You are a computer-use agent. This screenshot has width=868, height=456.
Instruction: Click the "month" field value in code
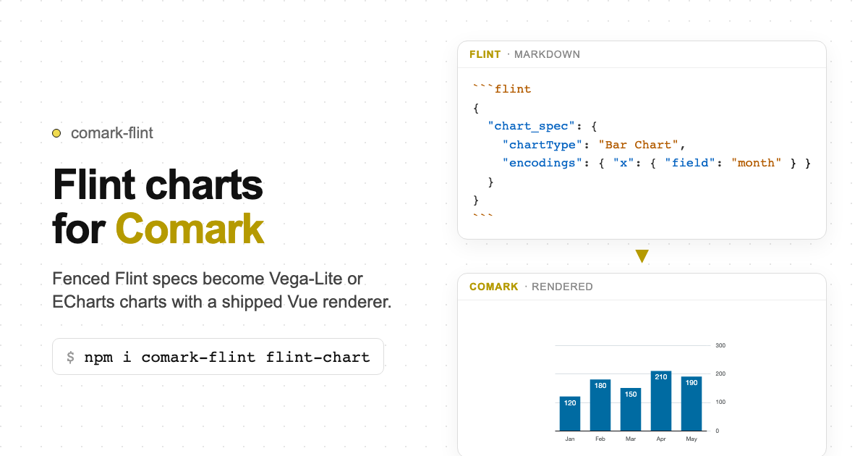click(x=757, y=163)
